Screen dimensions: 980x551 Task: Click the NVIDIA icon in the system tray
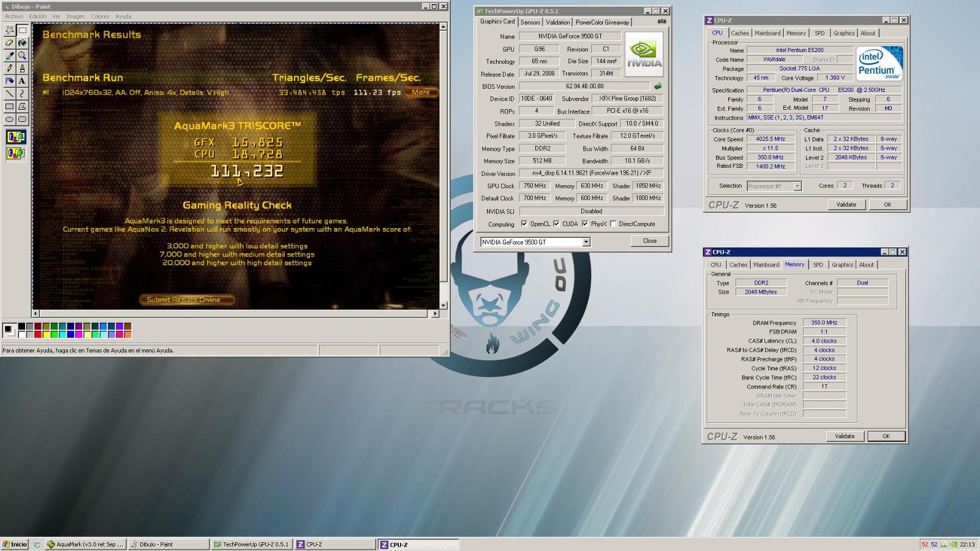954,544
